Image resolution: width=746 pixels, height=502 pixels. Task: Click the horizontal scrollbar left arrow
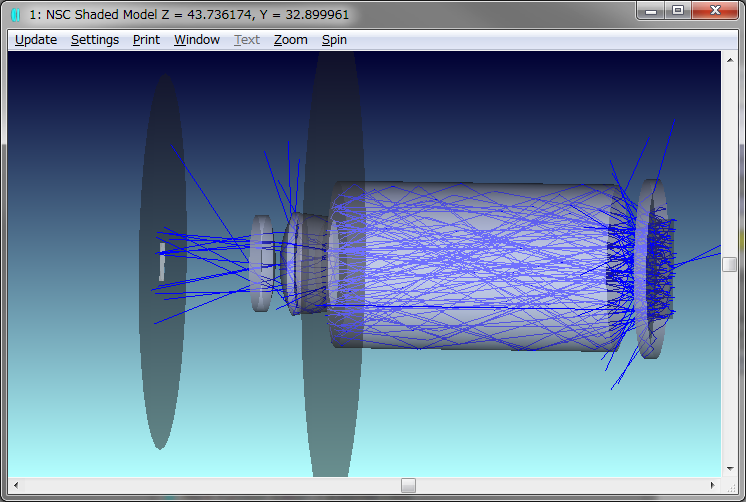[16, 485]
